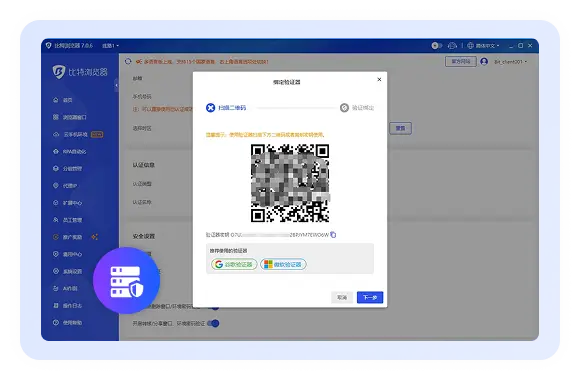Click the refresh icon beside announcement banner

tap(128, 61)
